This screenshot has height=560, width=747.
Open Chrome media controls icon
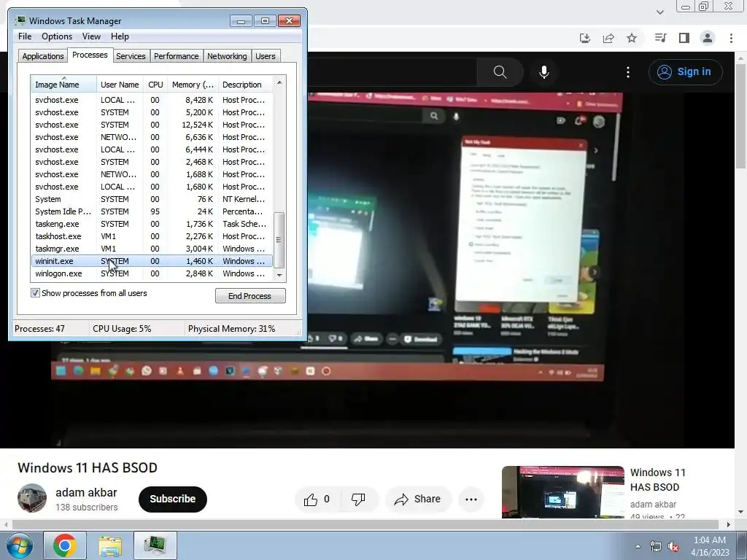coord(660,38)
